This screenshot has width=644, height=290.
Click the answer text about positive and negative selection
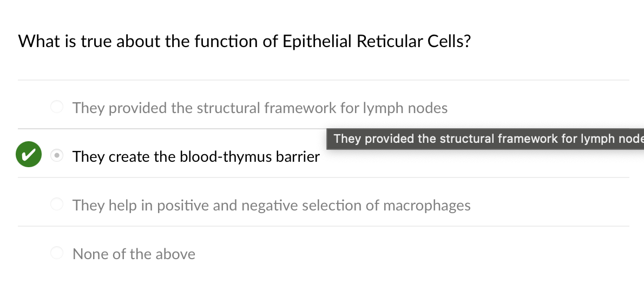click(x=271, y=206)
